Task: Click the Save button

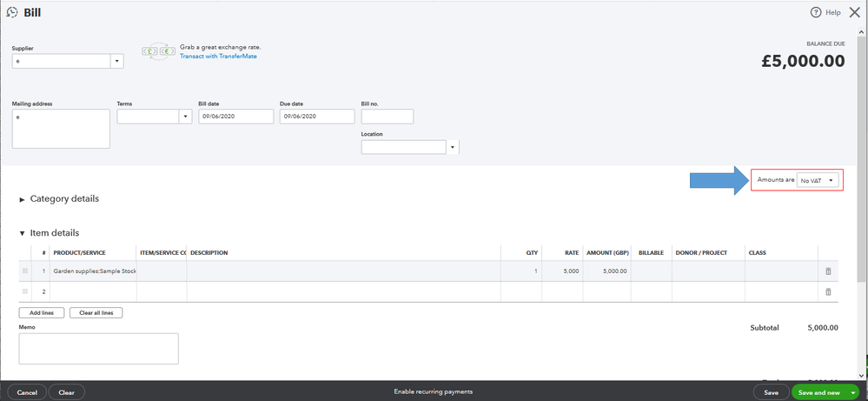Action: coord(772,392)
